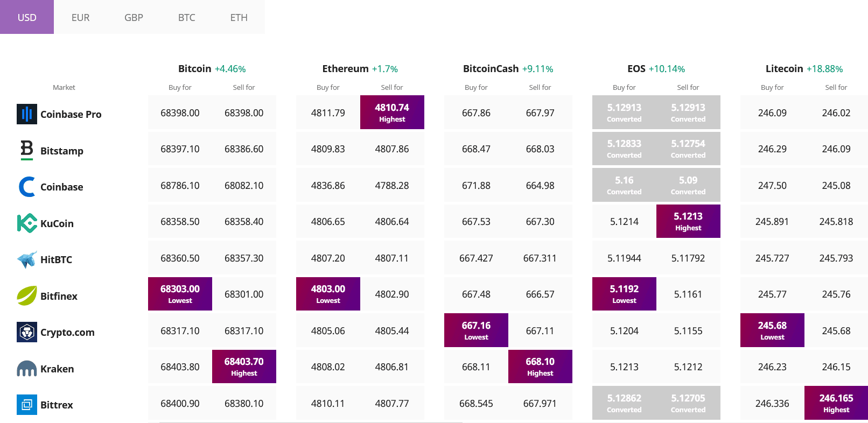
Task: Click the Bitstamp logo icon
Action: tap(26, 150)
